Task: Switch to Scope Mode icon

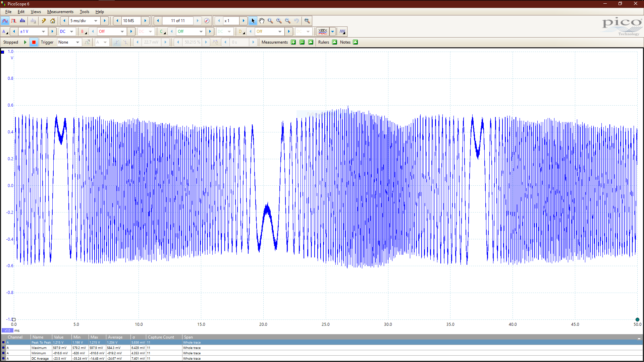Action: (5, 21)
